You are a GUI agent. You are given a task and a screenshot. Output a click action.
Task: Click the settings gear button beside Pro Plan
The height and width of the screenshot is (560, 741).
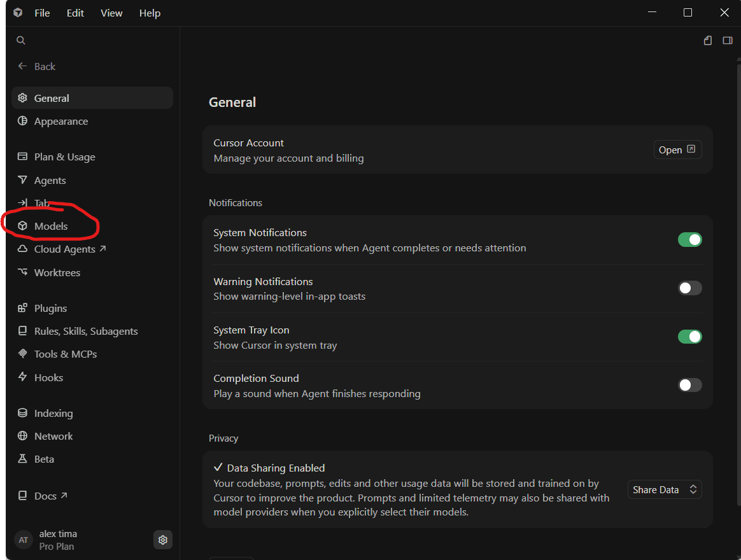pyautogui.click(x=162, y=540)
